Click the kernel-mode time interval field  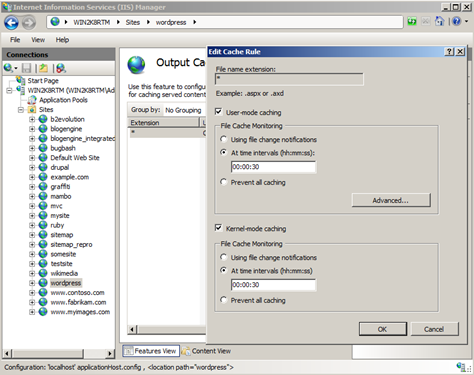point(273,285)
